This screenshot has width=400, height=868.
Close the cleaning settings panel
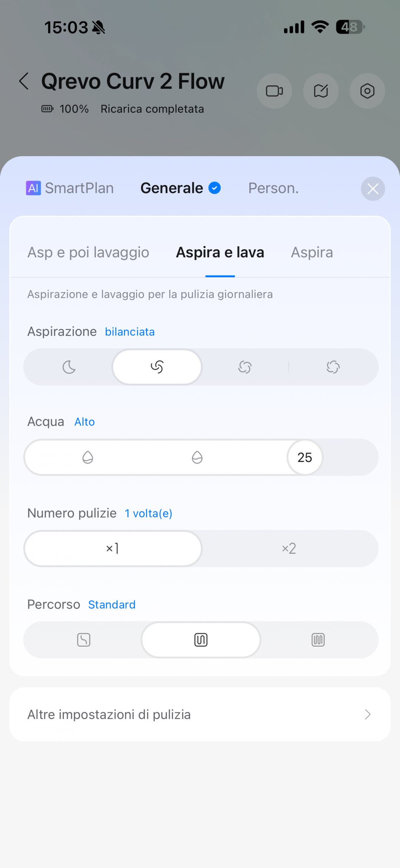(373, 189)
